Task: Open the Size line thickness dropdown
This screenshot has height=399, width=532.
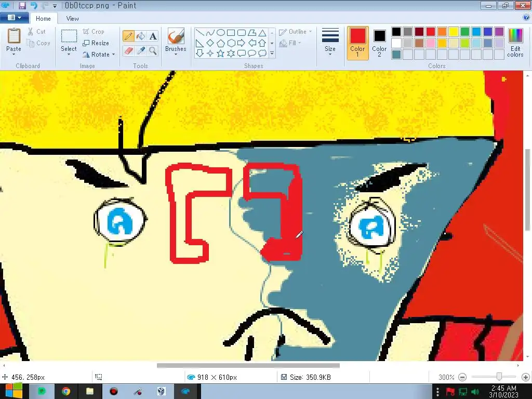Action: click(330, 42)
